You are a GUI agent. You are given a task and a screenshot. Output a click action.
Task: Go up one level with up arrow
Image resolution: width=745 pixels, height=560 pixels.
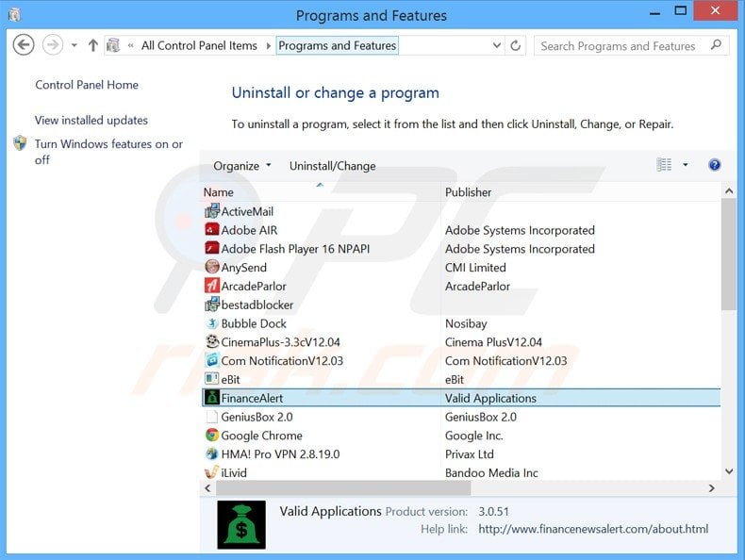(x=93, y=45)
